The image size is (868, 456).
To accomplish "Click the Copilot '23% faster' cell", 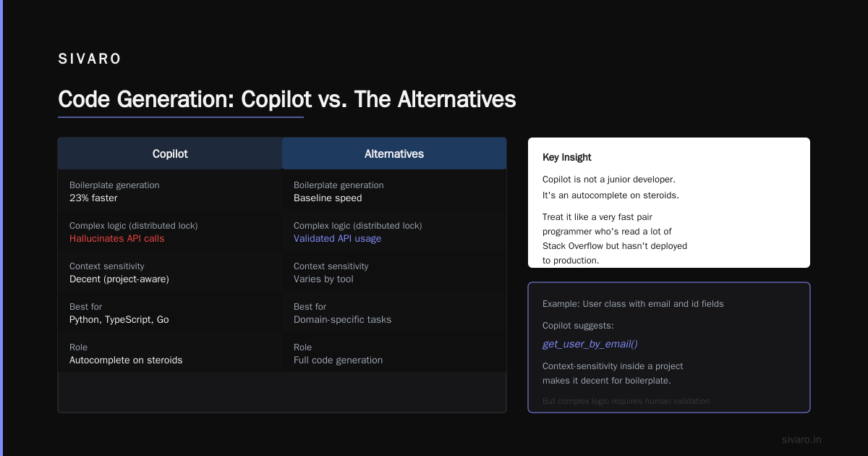I will tap(170, 192).
